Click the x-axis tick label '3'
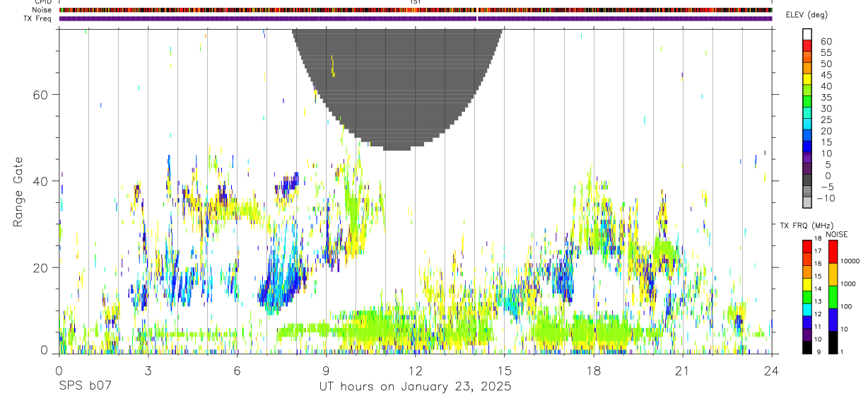This screenshot has width=868, height=401. click(148, 370)
